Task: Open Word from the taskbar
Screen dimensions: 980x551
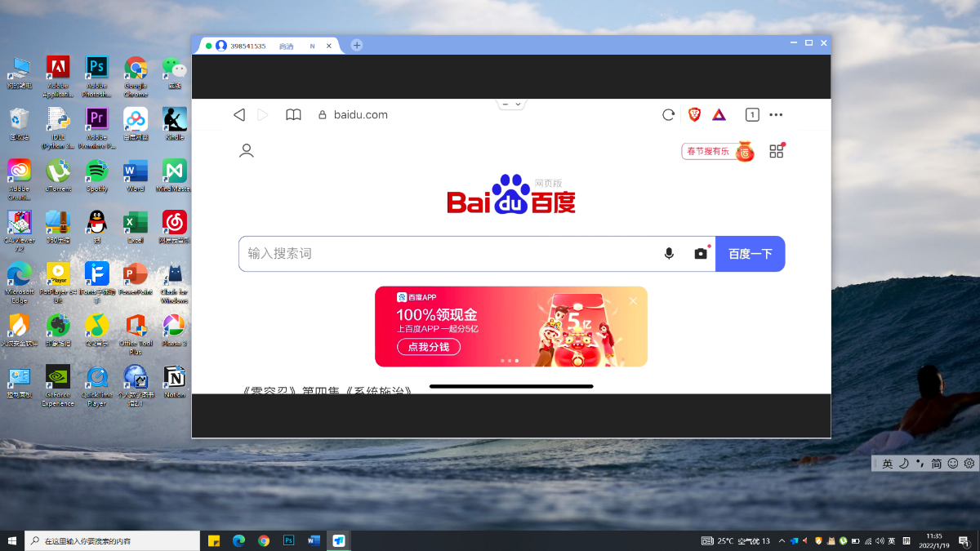Action: click(314, 540)
